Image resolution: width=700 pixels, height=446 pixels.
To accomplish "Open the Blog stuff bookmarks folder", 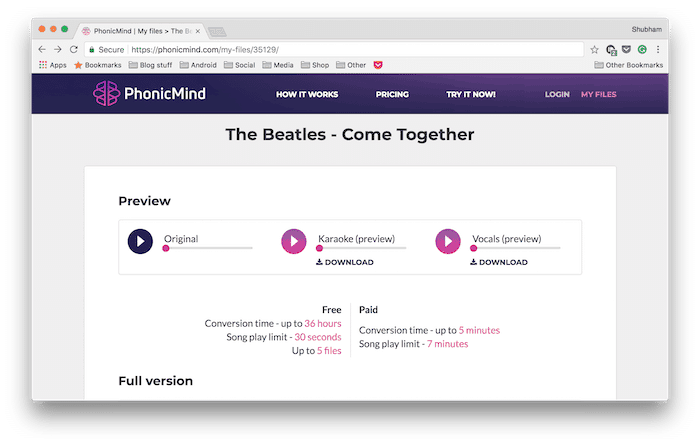I will 150,65.
